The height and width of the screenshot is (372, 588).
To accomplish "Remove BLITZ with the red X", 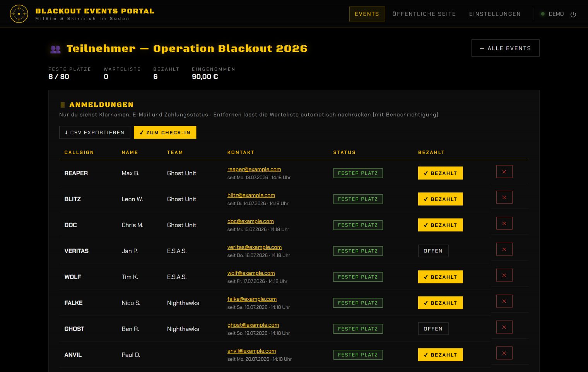I will point(504,197).
